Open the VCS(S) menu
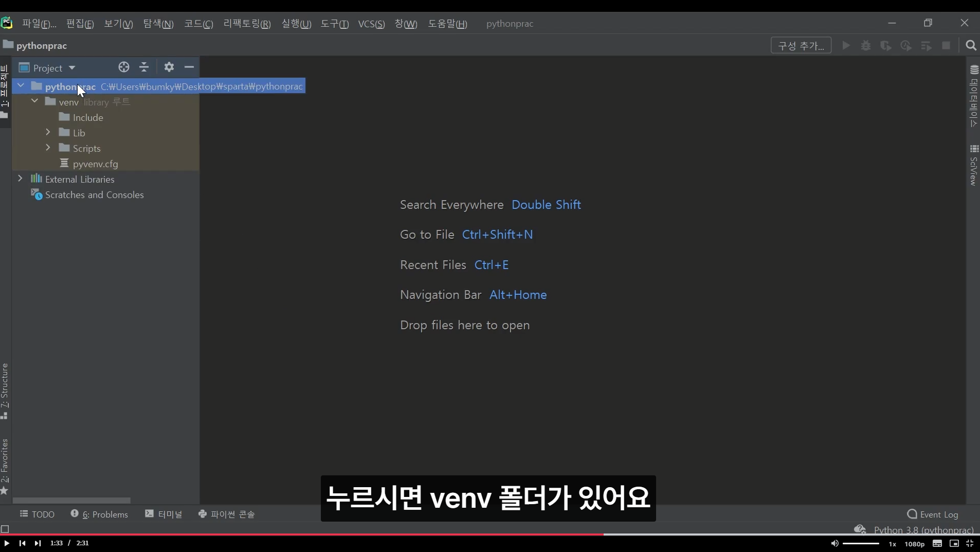 click(x=371, y=24)
